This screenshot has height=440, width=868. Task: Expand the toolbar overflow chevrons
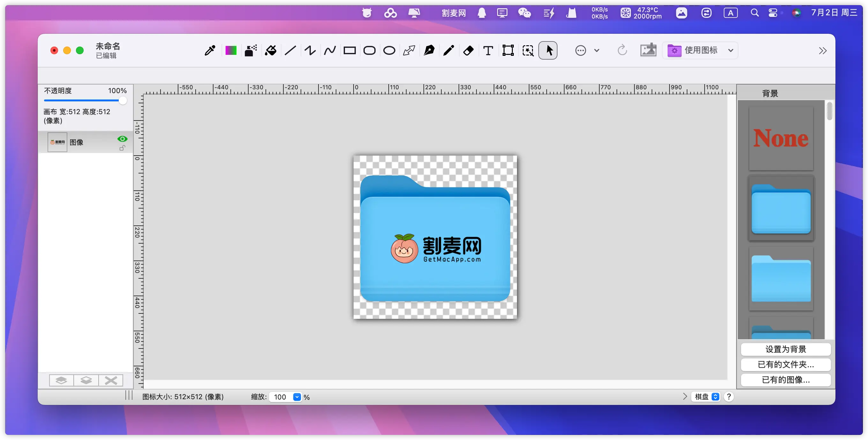click(x=822, y=51)
